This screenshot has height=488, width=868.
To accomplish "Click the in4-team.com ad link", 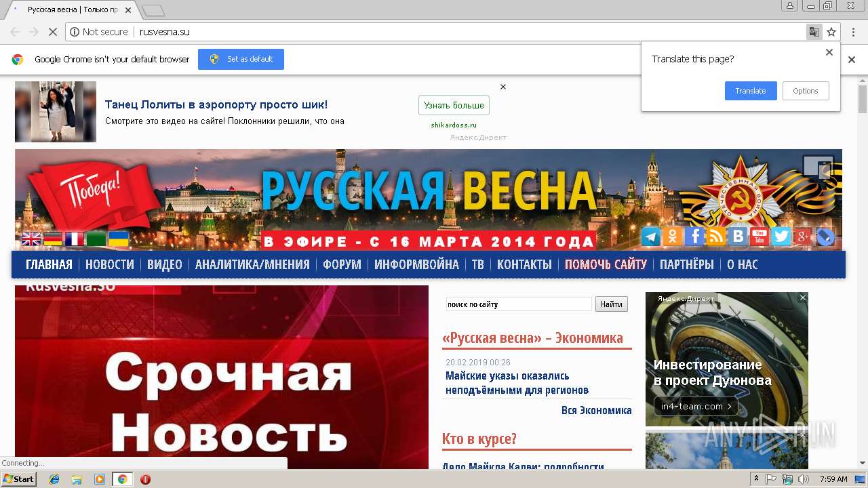I will 696,406.
